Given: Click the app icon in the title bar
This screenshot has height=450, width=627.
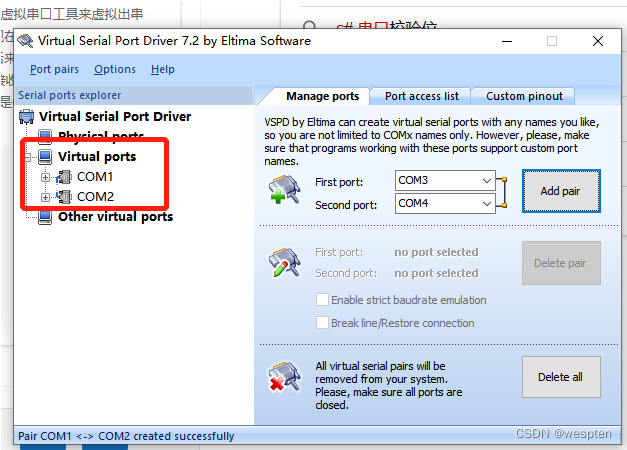Looking at the screenshot, I should [25, 41].
